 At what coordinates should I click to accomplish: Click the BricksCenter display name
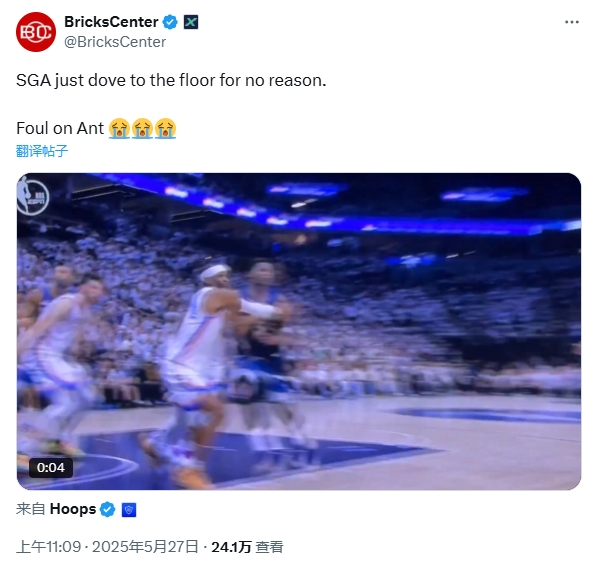pyautogui.click(x=111, y=22)
